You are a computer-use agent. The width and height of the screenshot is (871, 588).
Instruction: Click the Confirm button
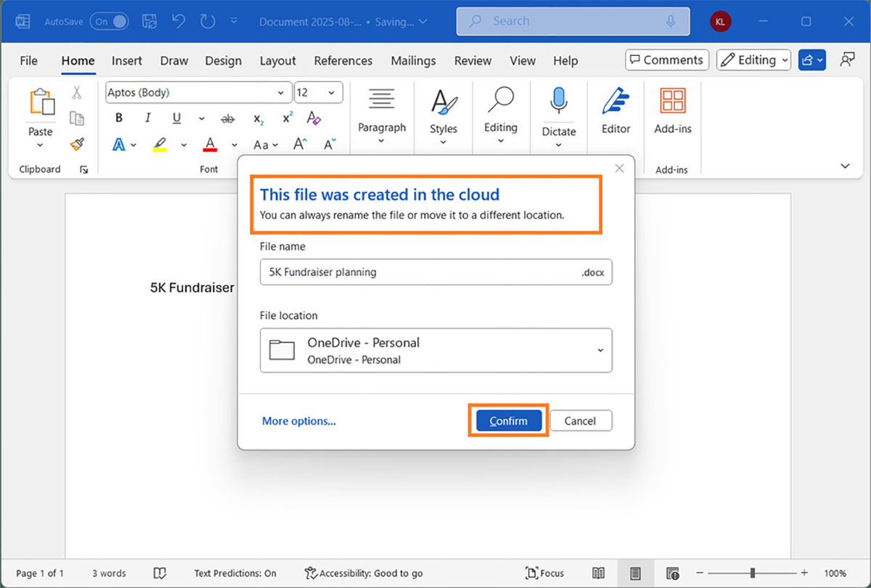pyautogui.click(x=509, y=421)
